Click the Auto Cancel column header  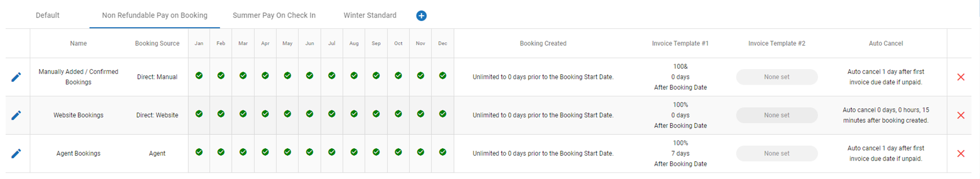886,43
